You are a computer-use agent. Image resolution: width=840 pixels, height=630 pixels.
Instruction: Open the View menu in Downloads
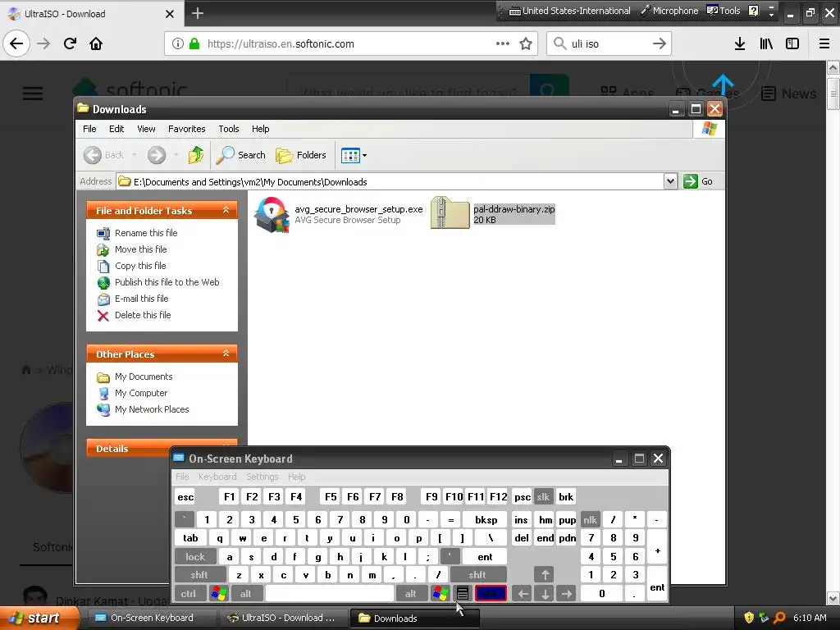coord(146,129)
